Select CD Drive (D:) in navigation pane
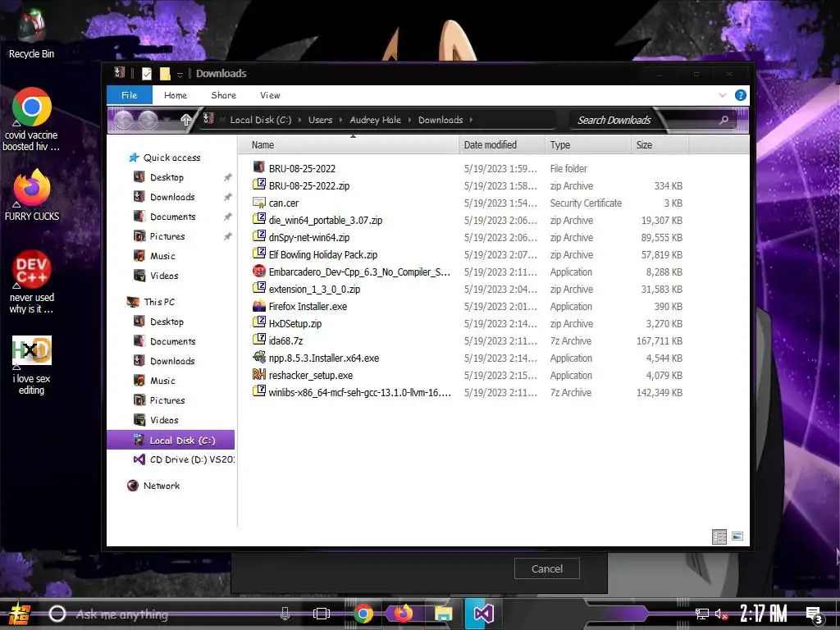Viewport: 840px width, 630px height. point(184,459)
